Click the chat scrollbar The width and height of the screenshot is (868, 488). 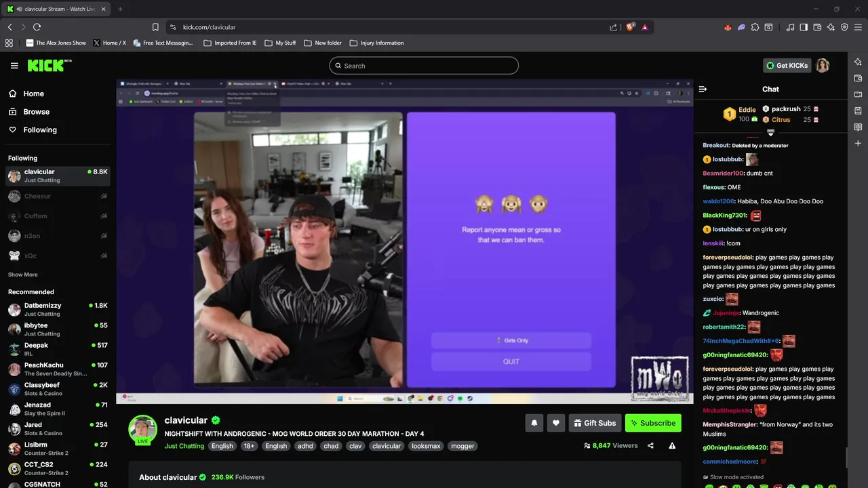[846, 457]
